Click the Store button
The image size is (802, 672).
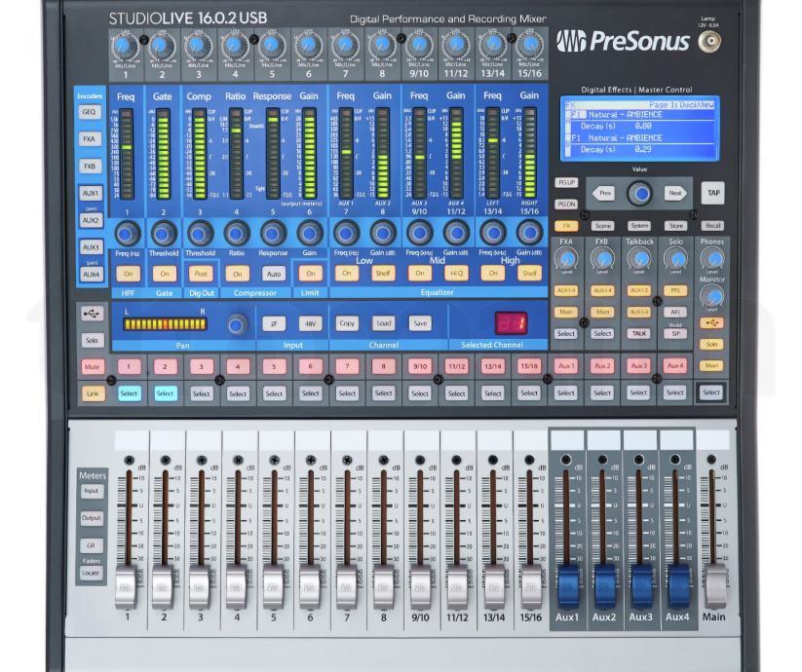coord(676,225)
